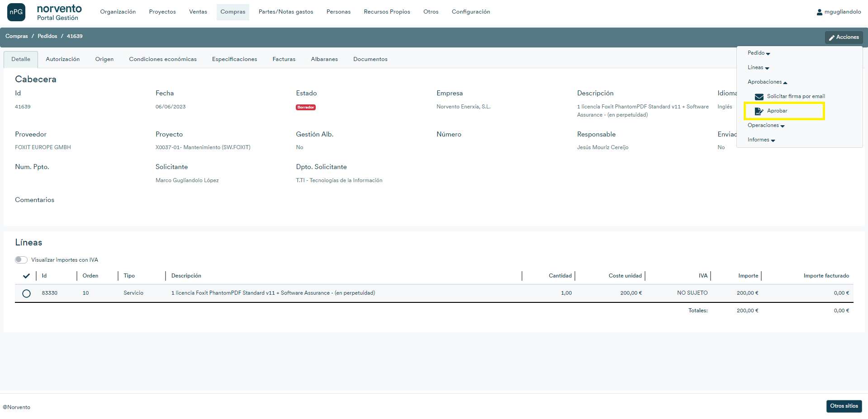Open the Recursos Propios menu

tap(387, 12)
